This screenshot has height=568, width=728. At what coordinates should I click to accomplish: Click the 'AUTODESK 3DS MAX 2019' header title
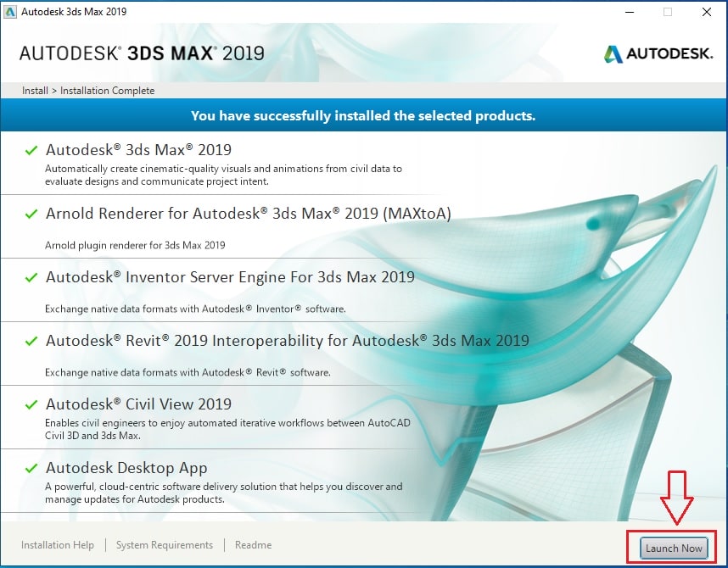(142, 53)
